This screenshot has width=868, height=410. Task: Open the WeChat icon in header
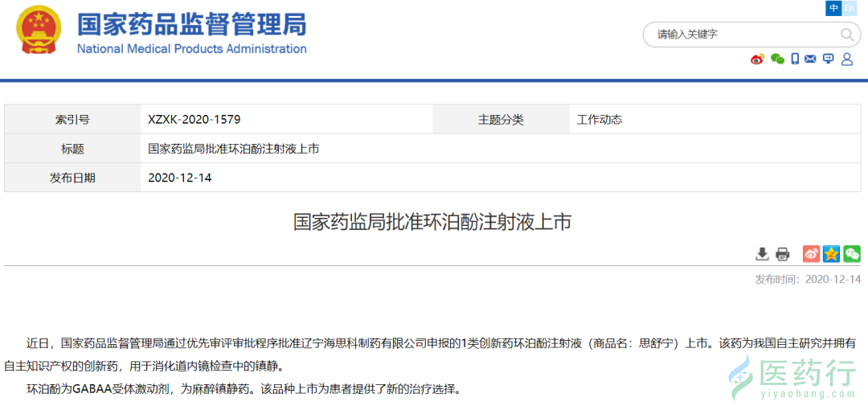coord(777,59)
